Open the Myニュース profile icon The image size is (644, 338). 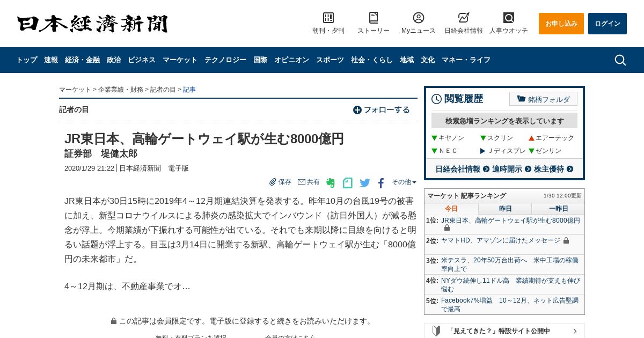pos(419,18)
